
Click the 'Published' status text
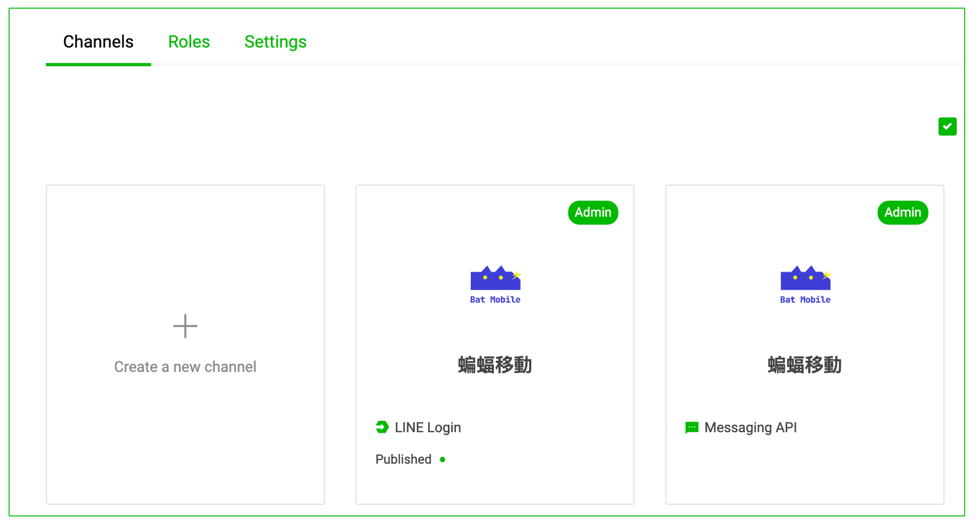pyautogui.click(x=403, y=459)
